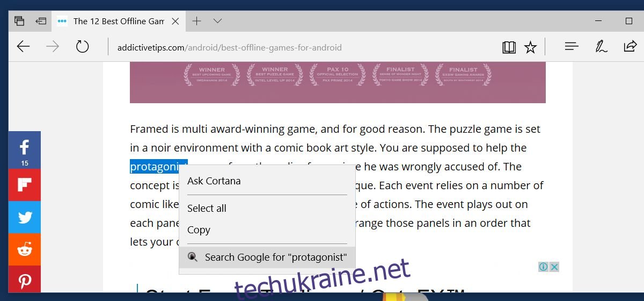Share article on Facebook
The height and width of the screenshot is (301, 644).
point(25,150)
